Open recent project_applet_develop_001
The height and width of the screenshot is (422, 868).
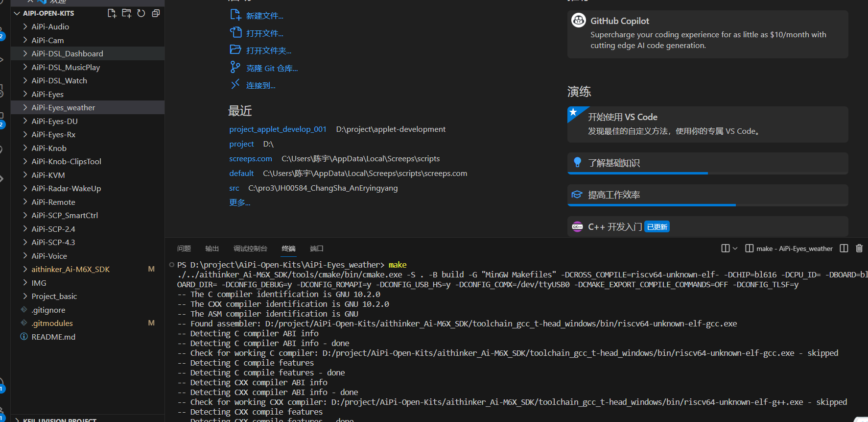(278, 129)
